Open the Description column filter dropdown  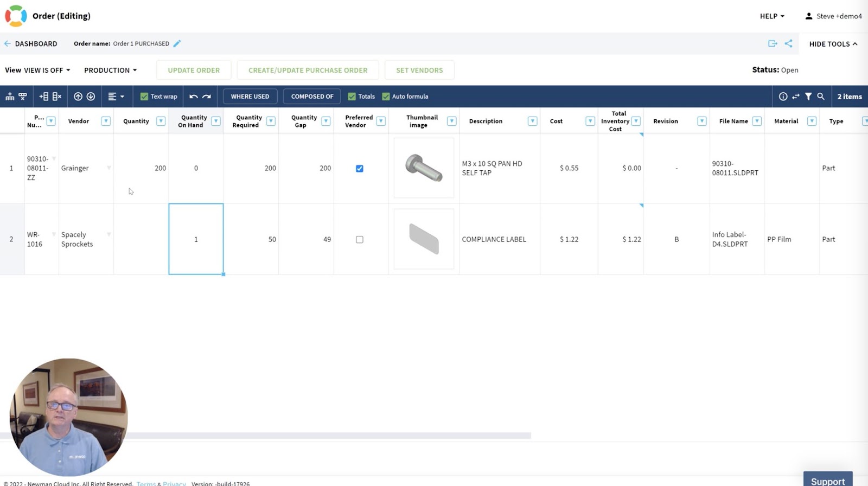[533, 121]
